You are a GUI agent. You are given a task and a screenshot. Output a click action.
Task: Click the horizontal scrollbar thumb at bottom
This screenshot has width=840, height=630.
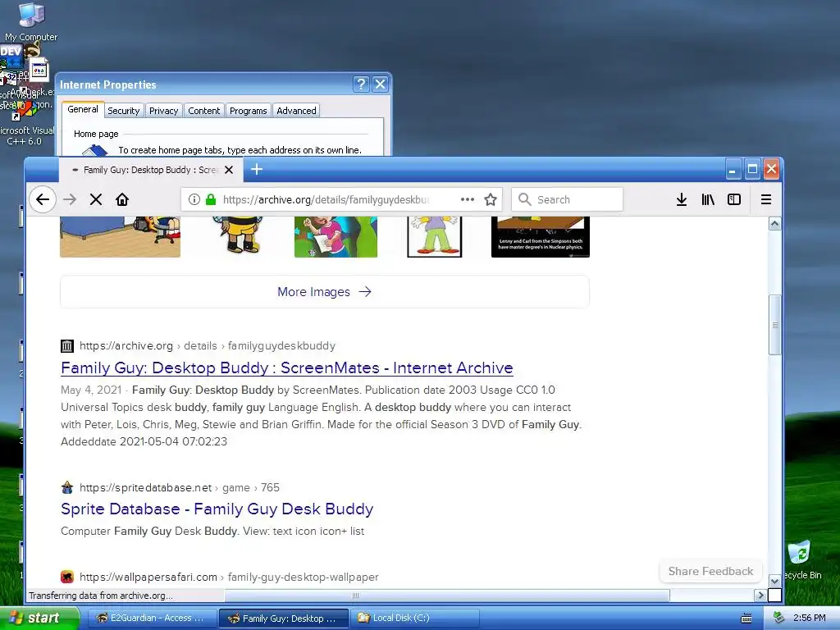pos(447,596)
